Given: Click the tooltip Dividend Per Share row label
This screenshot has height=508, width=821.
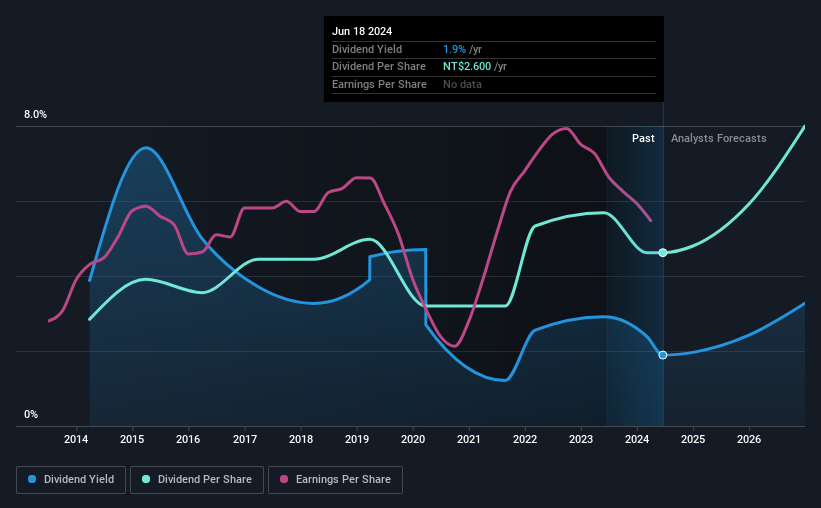Looking at the screenshot, I should pos(379,67).
